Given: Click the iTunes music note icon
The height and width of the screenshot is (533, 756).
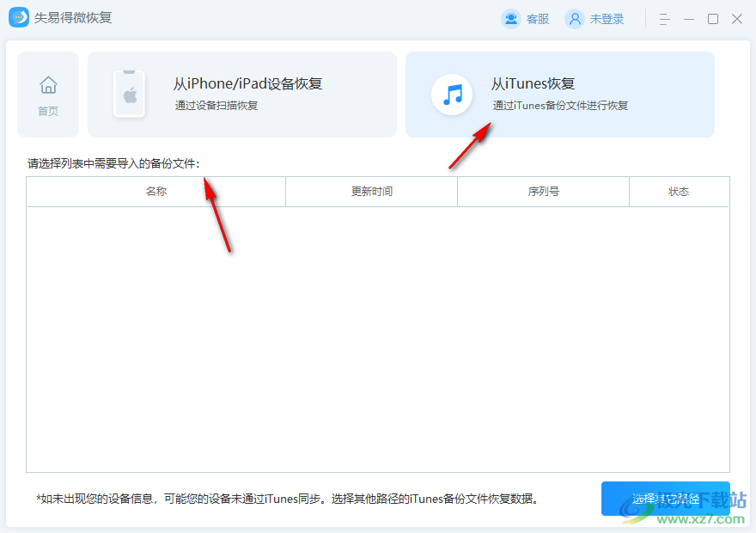Looking at the screenshot, I should 452,95.
